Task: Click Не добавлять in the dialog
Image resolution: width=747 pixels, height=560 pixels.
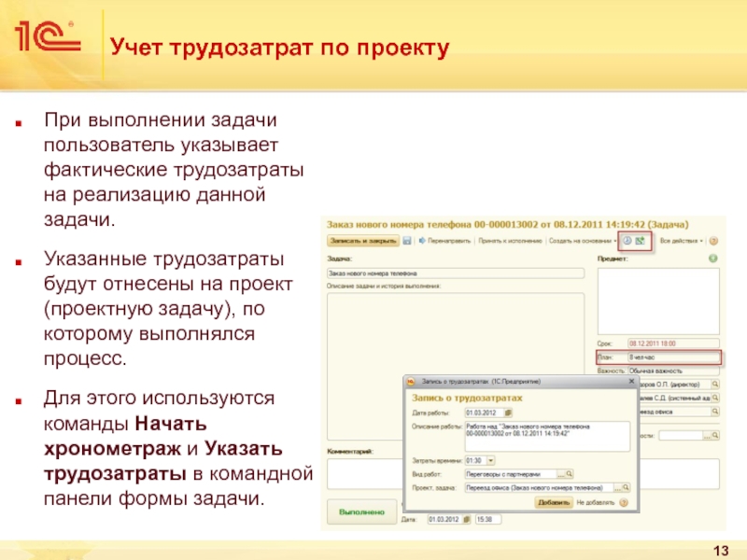Action: 596,502
